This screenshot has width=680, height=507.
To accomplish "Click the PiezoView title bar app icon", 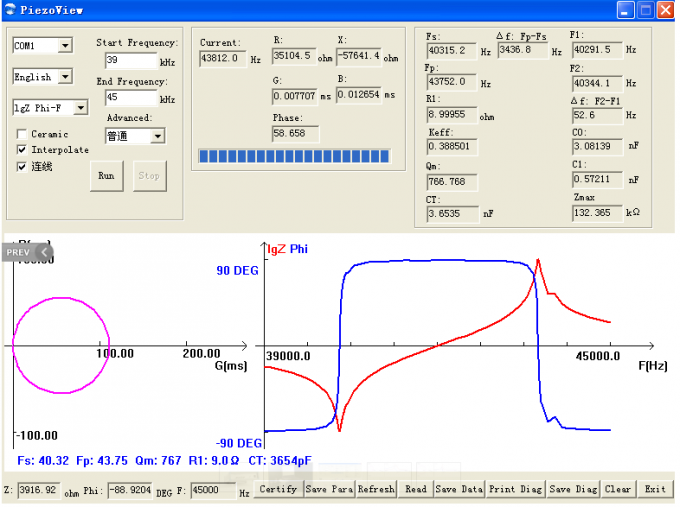I will (10, 10).
